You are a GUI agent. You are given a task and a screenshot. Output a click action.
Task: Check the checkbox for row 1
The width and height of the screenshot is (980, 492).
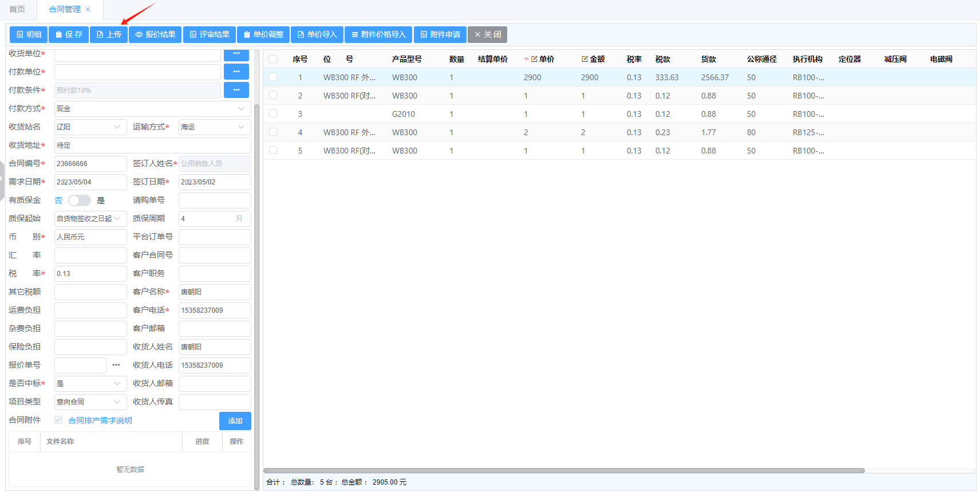[x=273, y=77]
